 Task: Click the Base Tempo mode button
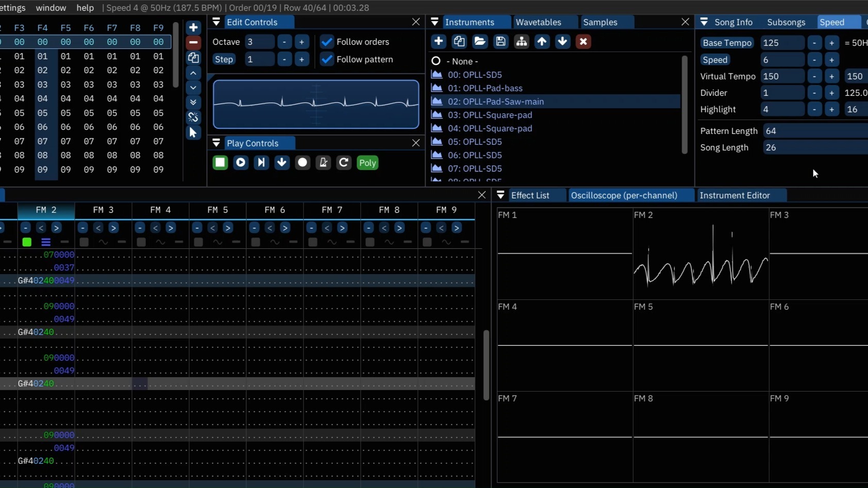[727, 43]
